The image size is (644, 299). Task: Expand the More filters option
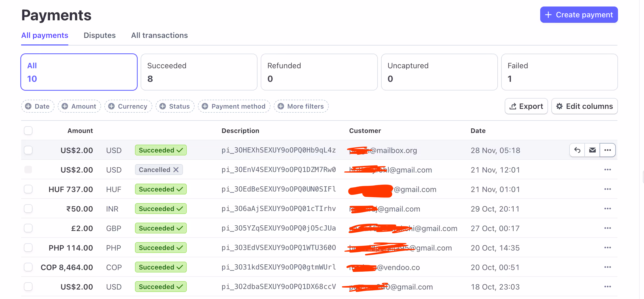[x=301, y=106]
